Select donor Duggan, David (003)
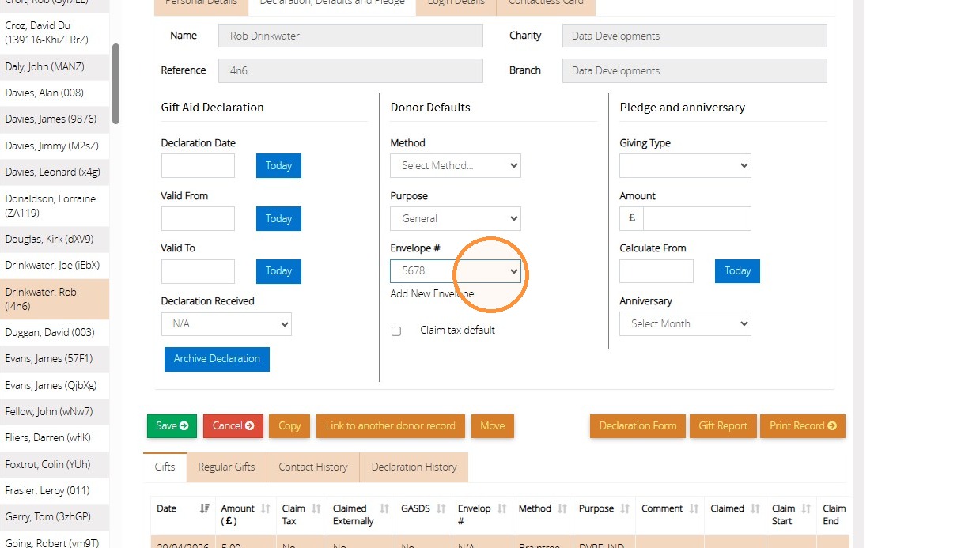The width and height of the screenshot is (980, 548). point(55,332)
